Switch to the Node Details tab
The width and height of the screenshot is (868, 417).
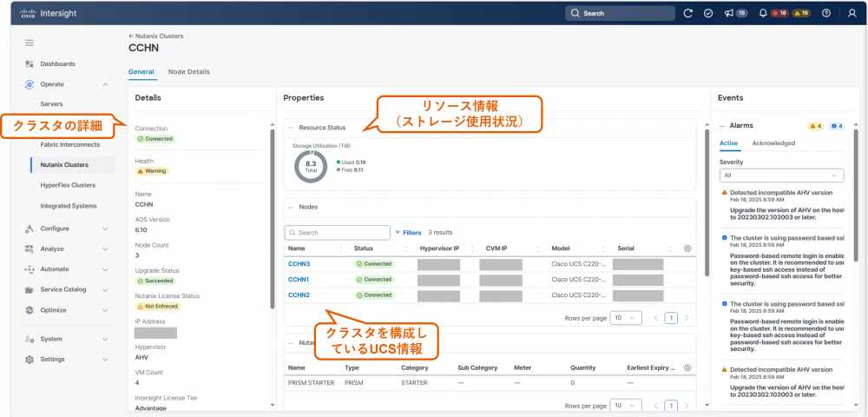188,72
